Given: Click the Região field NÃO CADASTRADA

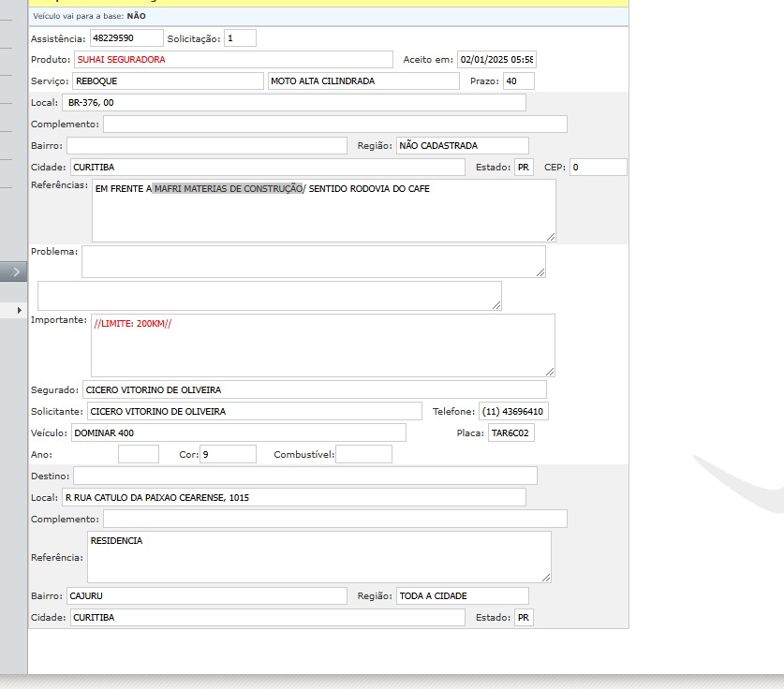Looking at the screenshot, I should click(462, 146).
